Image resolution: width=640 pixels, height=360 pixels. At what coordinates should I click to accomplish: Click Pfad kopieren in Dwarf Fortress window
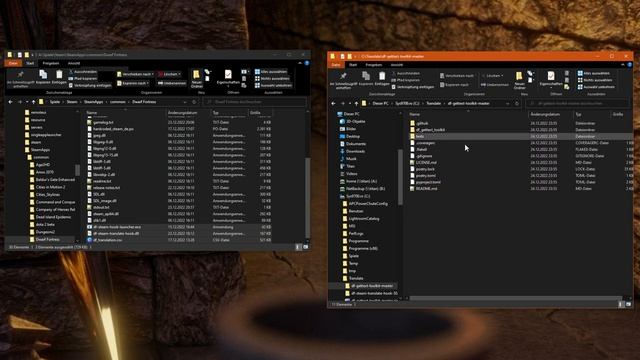[83, 78]
